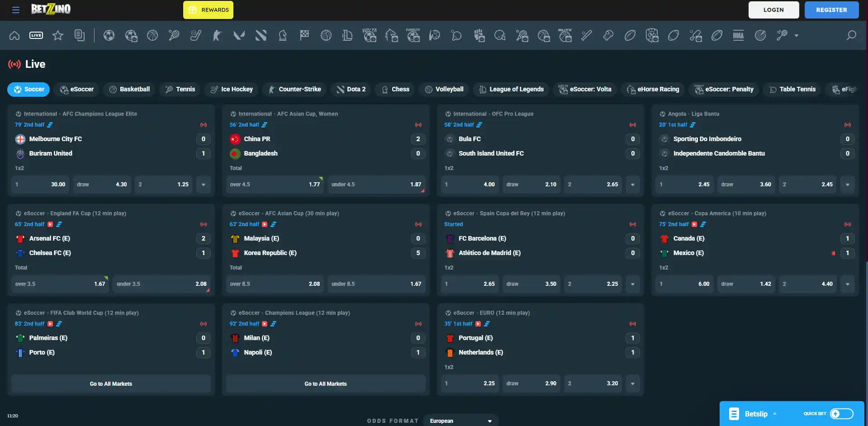Select the League of Legends icon in sports bar
Screen dimensions: 868x426
348,35
